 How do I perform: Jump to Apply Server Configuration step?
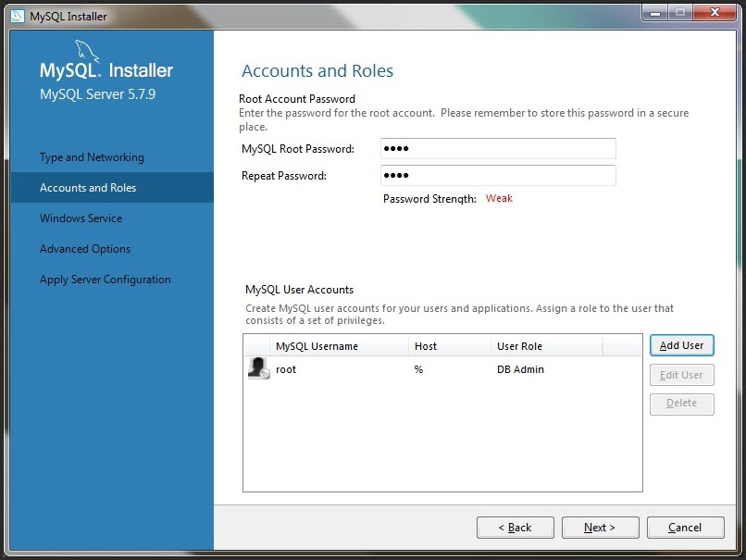[106, 280]
